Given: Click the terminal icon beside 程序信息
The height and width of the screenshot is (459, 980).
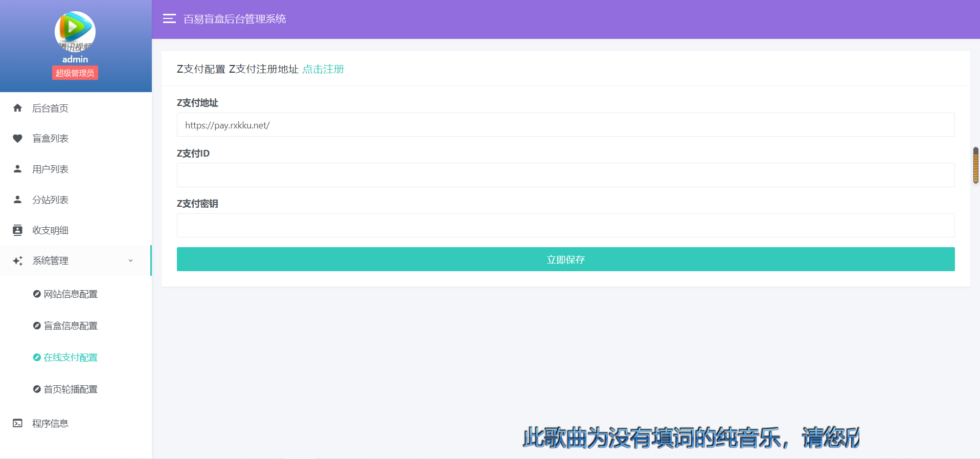Looking at the screenshot, I should point(17,423).
